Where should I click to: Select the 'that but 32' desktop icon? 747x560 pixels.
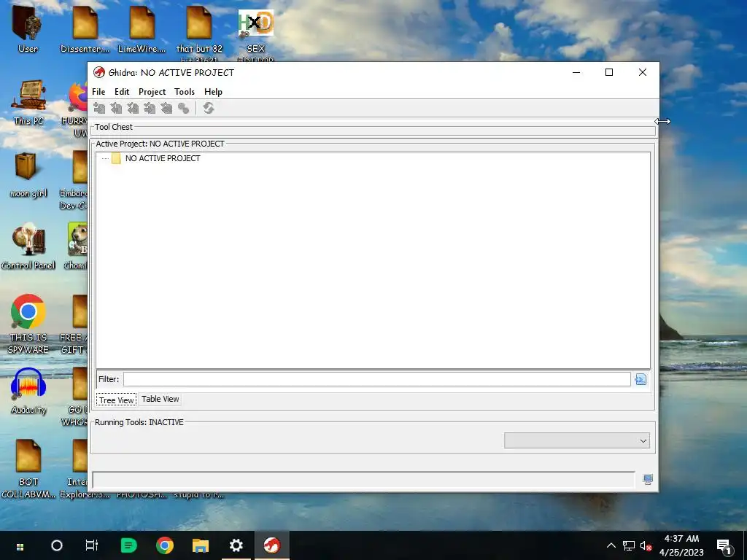point(199,32)
